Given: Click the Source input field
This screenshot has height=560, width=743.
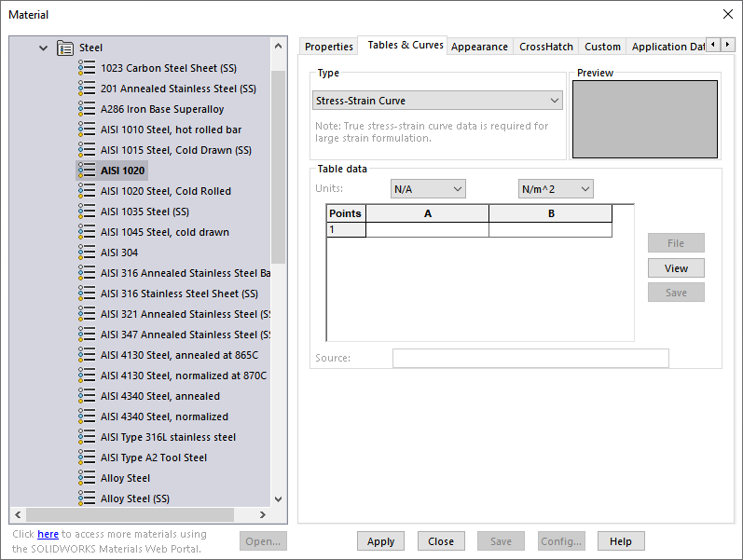Looking at the screenshot, I should tap(530, 358).
